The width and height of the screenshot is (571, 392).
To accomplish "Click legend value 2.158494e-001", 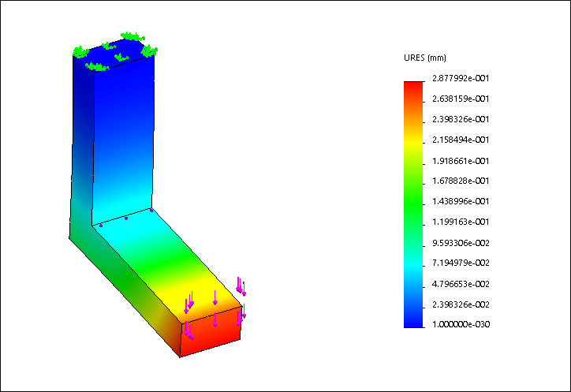I will coord(461,140).
